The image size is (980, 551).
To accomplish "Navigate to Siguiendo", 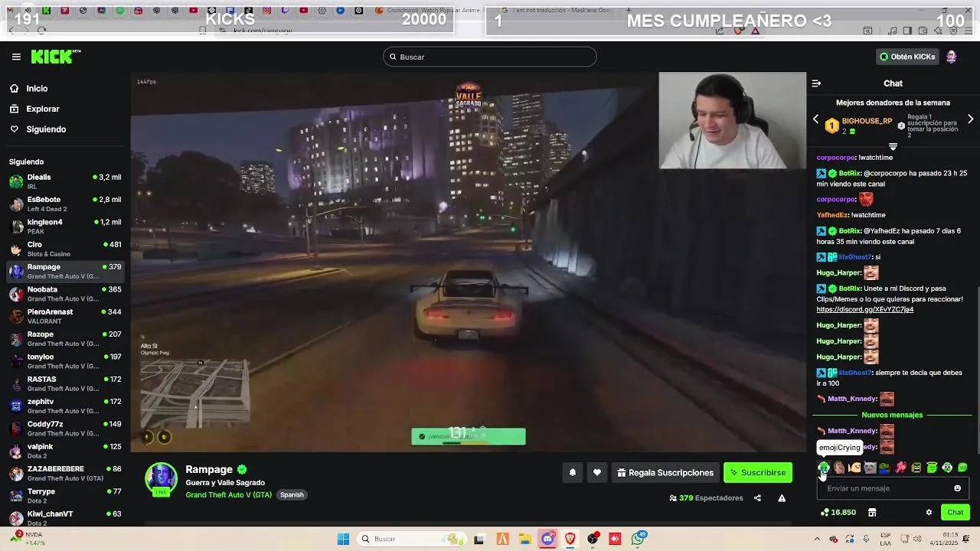I will [x=46, y=129].
